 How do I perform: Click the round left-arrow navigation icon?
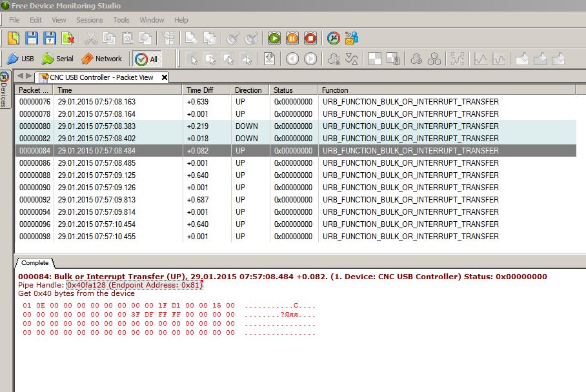point(292,59)
